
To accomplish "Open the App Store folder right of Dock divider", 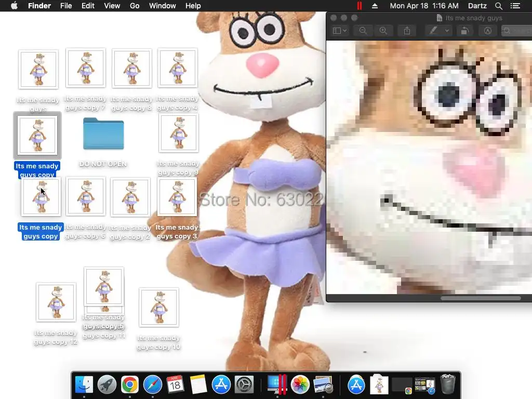I will pos(356,385).
